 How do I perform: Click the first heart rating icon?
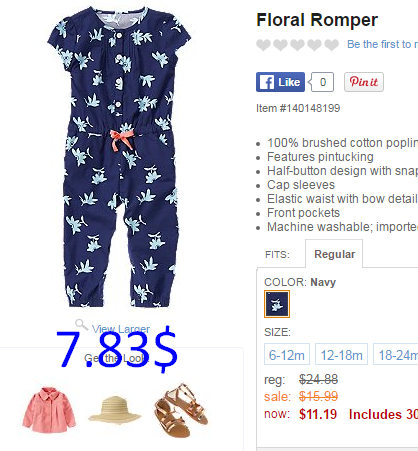tap(263, 45)
